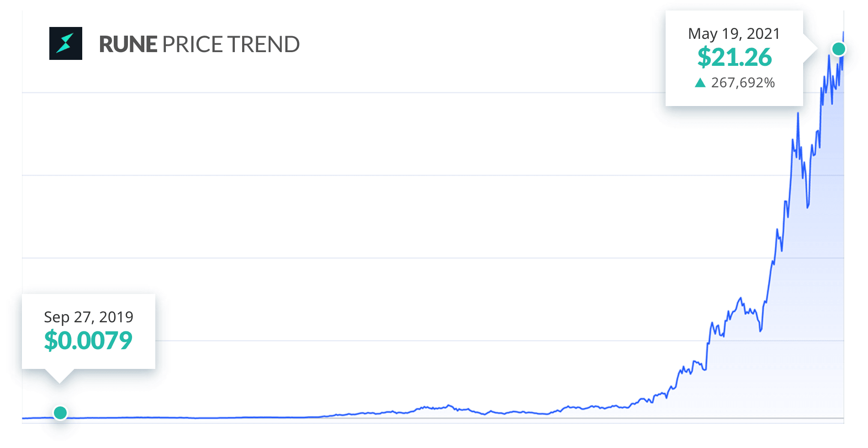Viewport: 868px width, 448px height.
Task: Click the small mid-chart hump on the line
Action: click(449, 405)
